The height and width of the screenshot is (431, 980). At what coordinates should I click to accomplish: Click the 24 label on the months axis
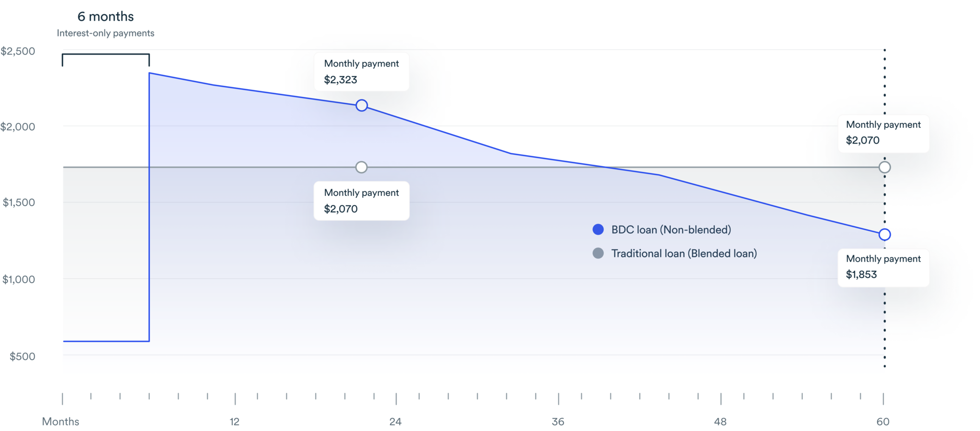pos(395,422)
